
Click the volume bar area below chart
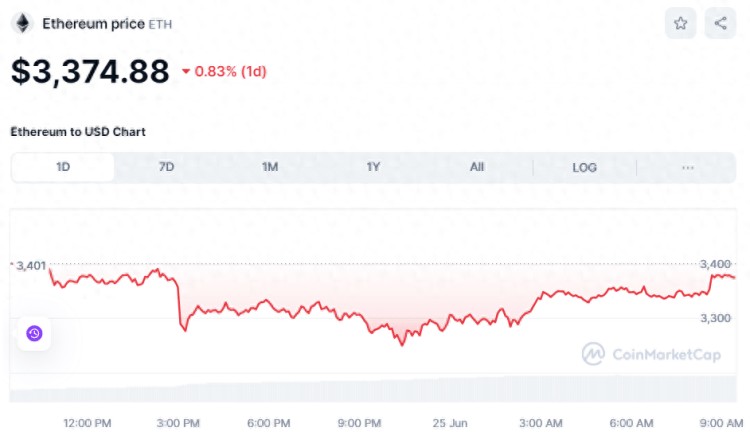[x=373, y=388]
